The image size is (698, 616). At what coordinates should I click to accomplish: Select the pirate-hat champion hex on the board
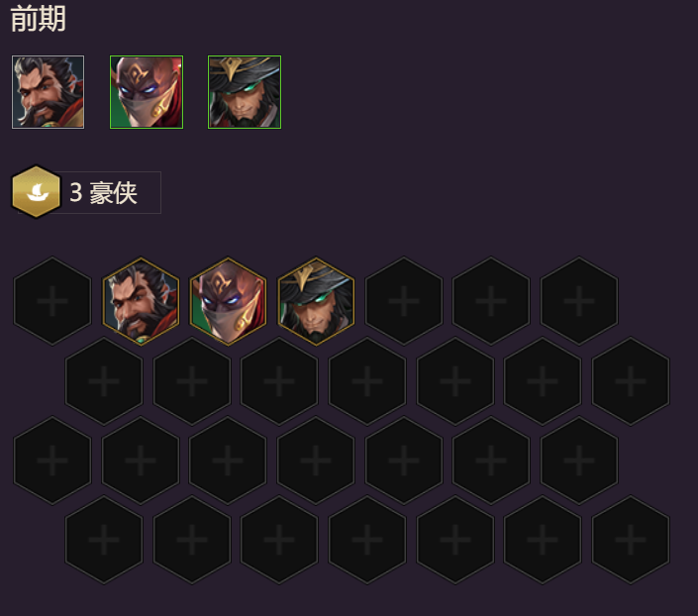(x=316, y=301)
